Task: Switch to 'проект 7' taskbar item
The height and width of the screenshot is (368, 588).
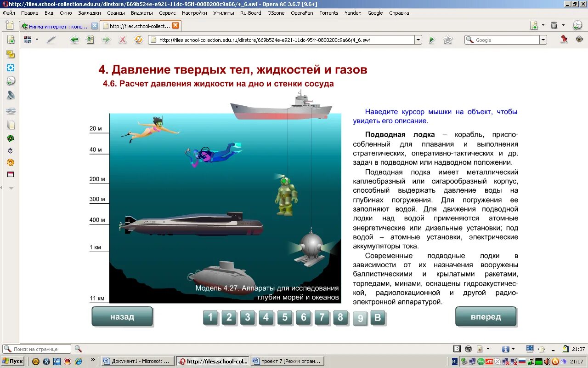Action: coord(287,361)
